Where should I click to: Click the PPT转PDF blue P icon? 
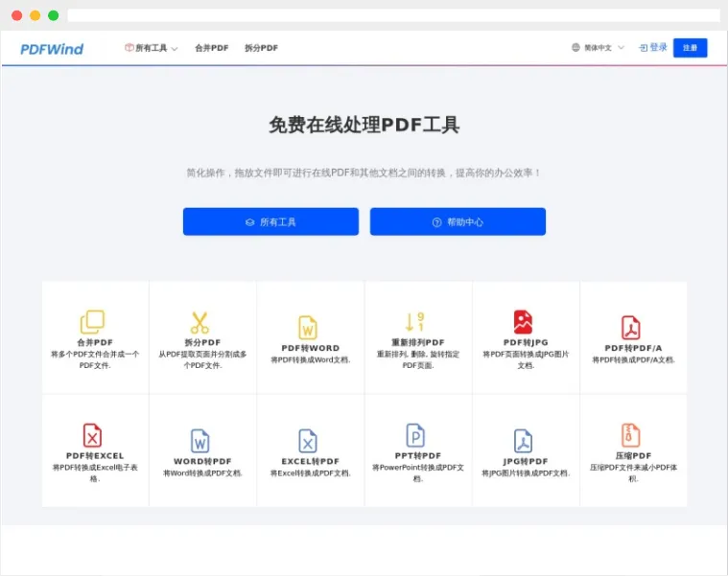(415, 435)
